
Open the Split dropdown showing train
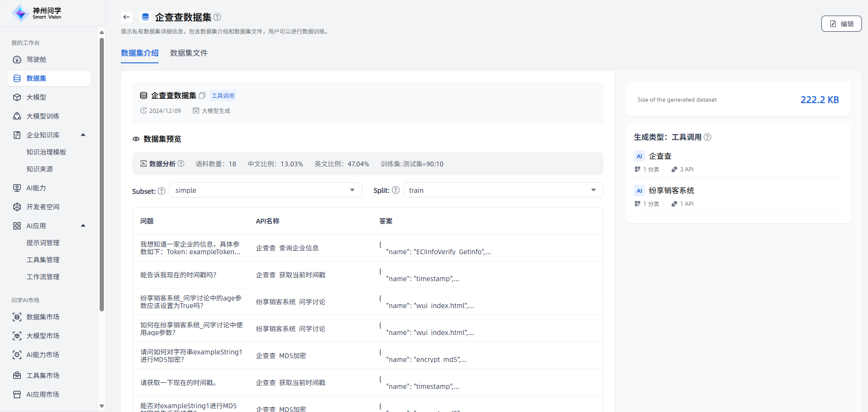click(x=503, y=190)
